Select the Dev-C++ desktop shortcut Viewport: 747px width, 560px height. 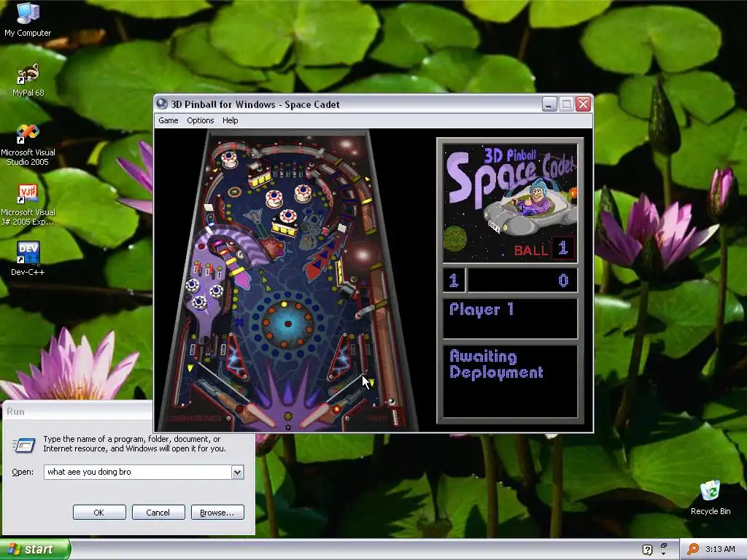pos(28,259)
